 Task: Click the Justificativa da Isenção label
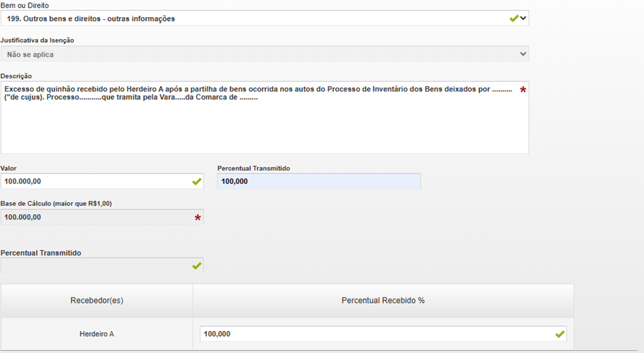tap(37, 40)
